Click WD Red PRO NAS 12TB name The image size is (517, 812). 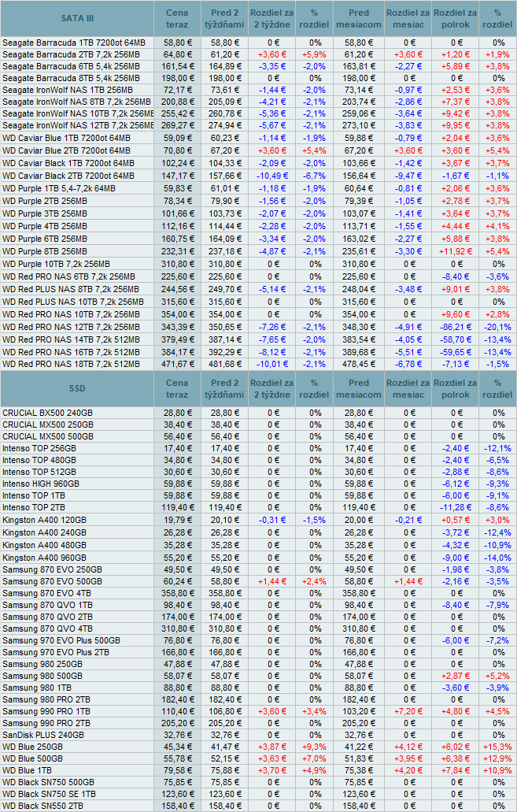(71, 328)
